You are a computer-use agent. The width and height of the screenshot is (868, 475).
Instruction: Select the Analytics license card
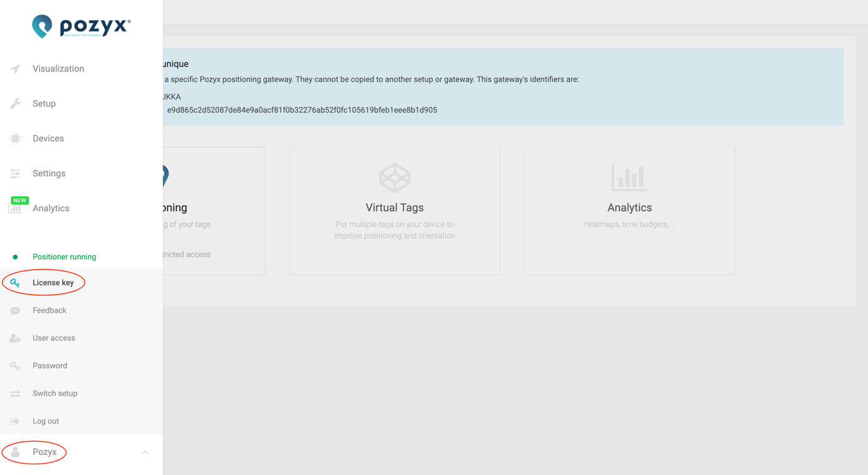(x=629, y=211)
